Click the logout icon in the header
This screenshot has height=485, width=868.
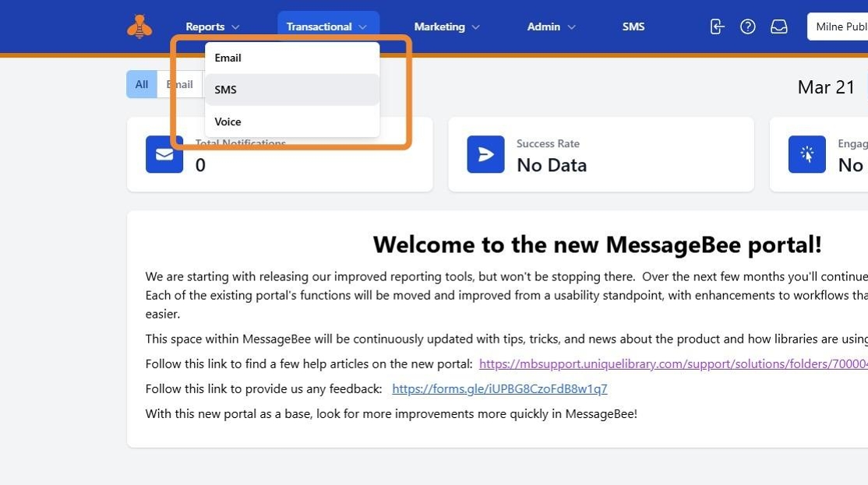coord(717,26)
